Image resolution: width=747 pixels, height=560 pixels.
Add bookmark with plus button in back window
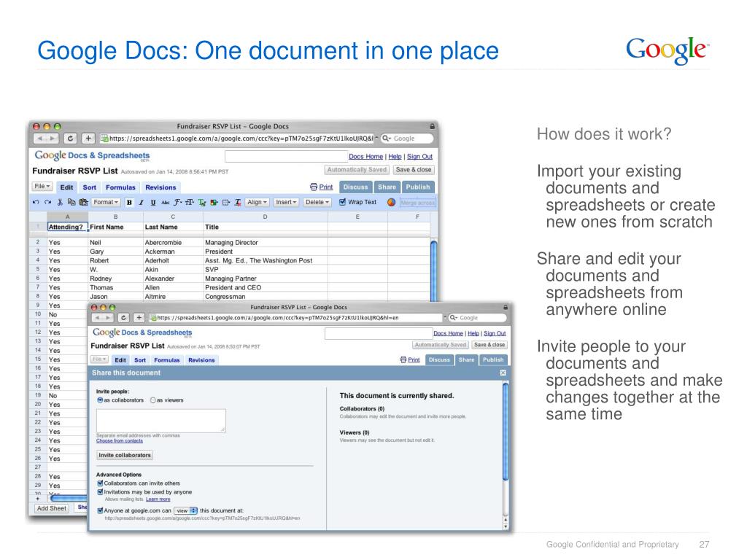tap(88, 139)
